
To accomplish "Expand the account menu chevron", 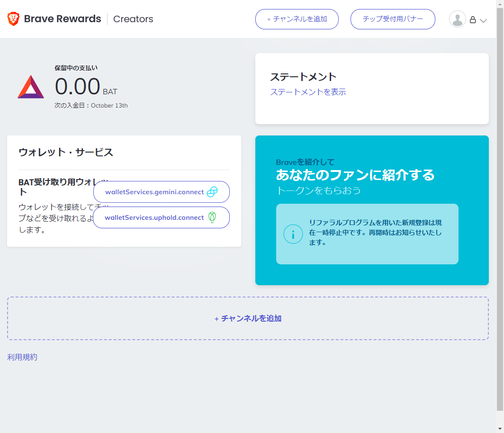I will pos(483,20).
